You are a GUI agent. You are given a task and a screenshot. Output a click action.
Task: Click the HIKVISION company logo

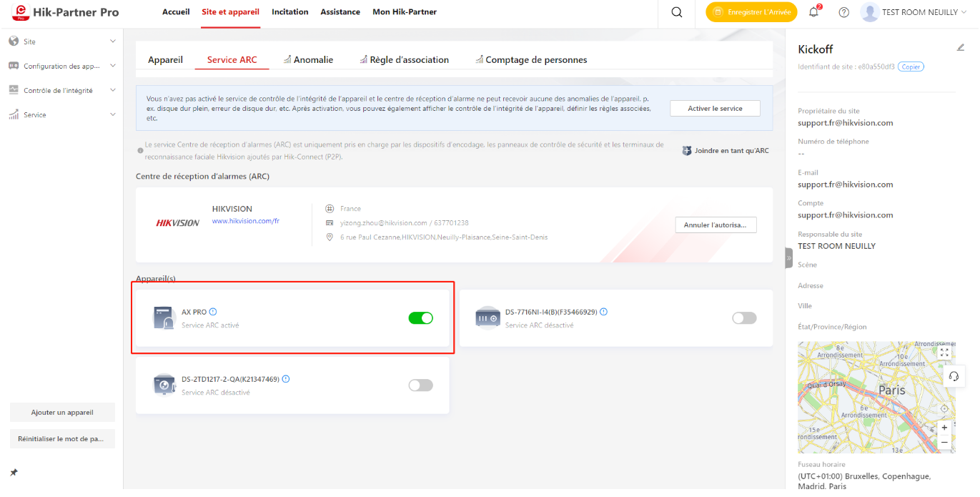[x=177, y=223]
